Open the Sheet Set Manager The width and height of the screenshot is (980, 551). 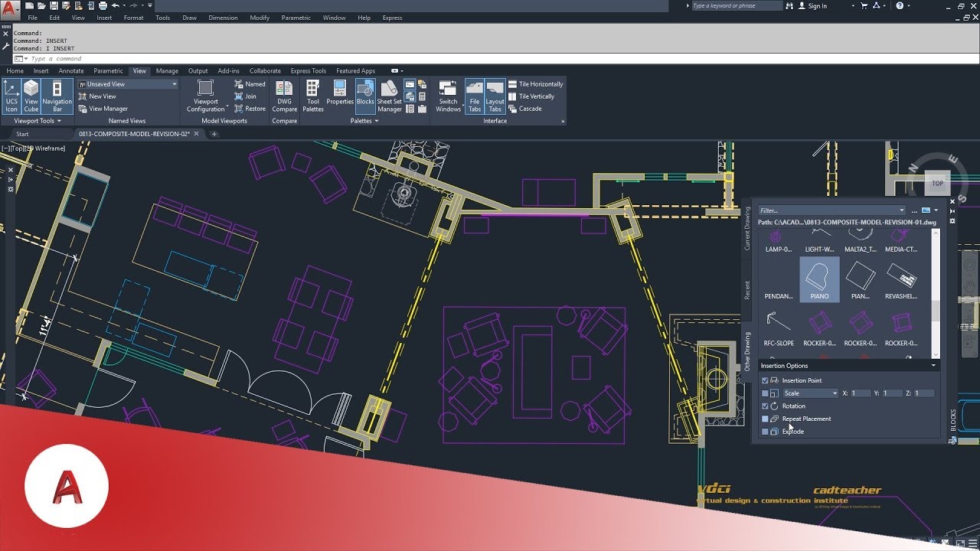(x=389, y=96)
